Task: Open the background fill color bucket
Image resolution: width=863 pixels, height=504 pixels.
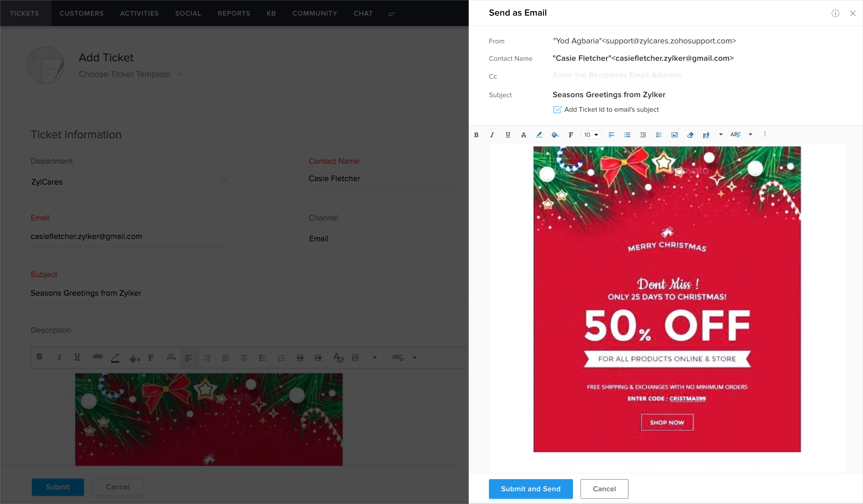Action: 555,135
